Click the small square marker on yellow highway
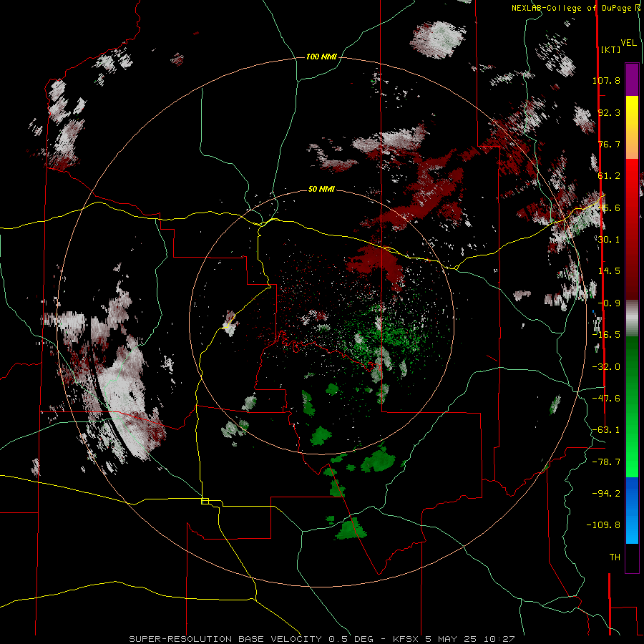 tap(205, 501)
